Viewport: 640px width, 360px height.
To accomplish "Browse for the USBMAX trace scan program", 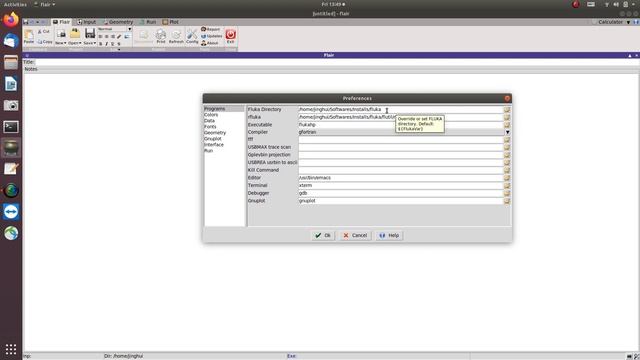I will tap(507, 147).
